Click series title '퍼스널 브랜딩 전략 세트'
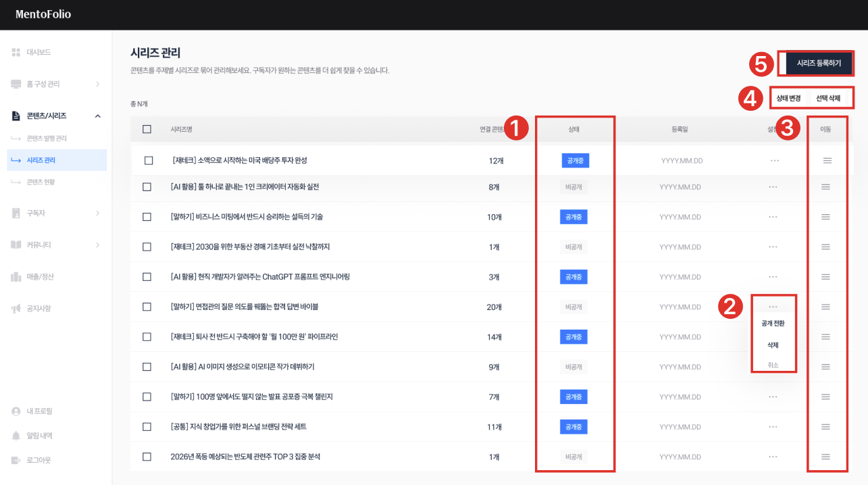The width and height of the screenshot is (868, 485). [239, 427]
